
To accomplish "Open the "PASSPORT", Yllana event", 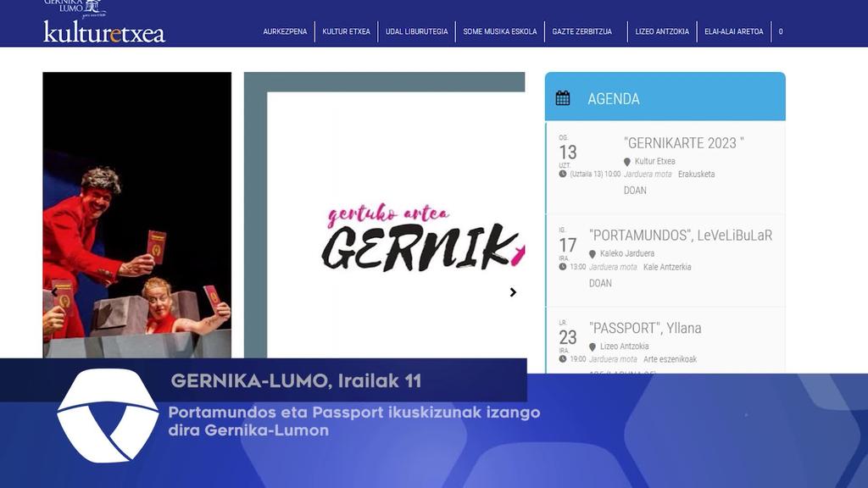I will [645, 328].
